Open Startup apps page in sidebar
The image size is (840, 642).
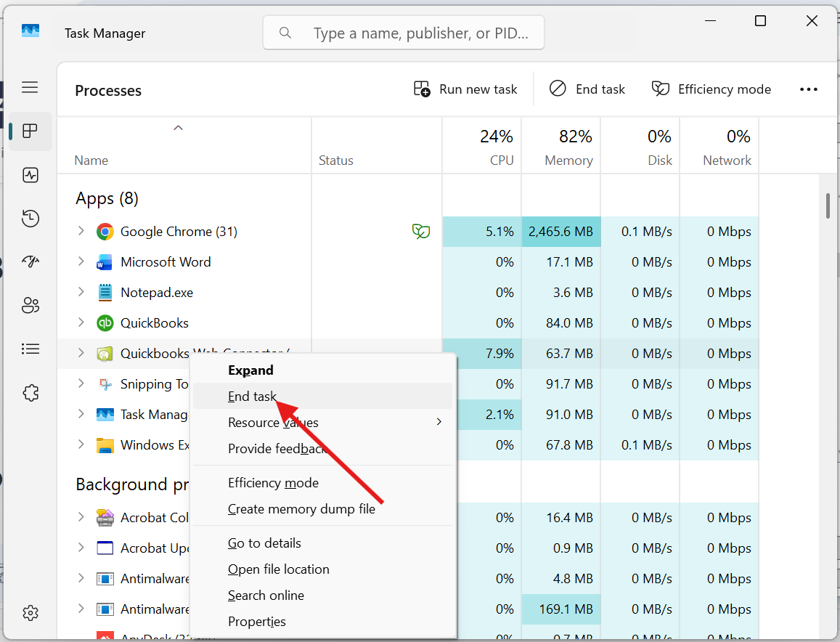(30, 262)
